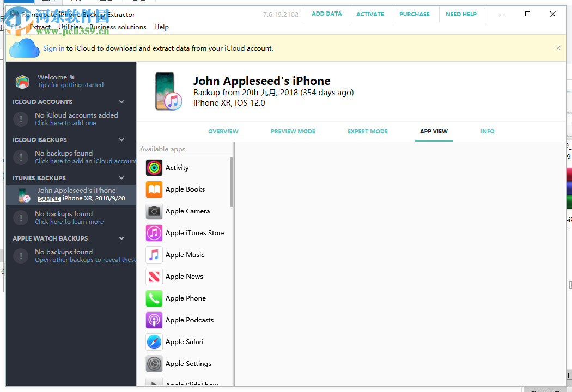Switch to the EXPERT MODE tab

[368, 131]
